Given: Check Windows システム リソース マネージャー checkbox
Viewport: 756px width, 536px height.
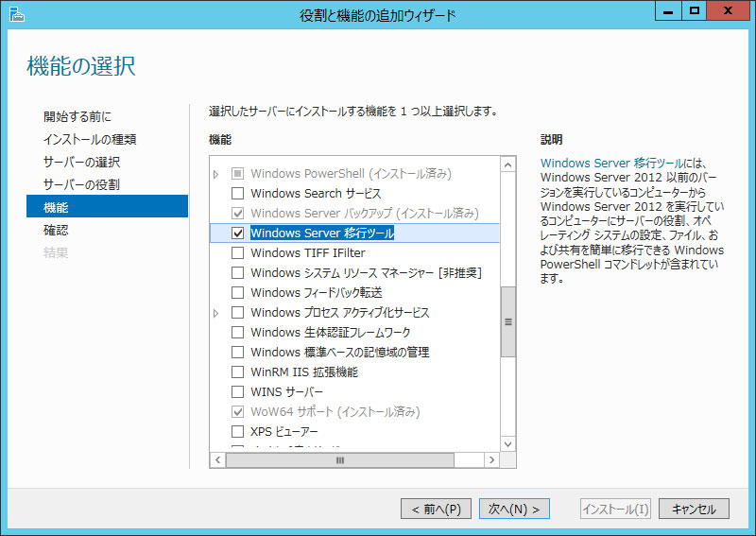Looking at the screenshot, I should pyautogui.click(x=238, y=272).
